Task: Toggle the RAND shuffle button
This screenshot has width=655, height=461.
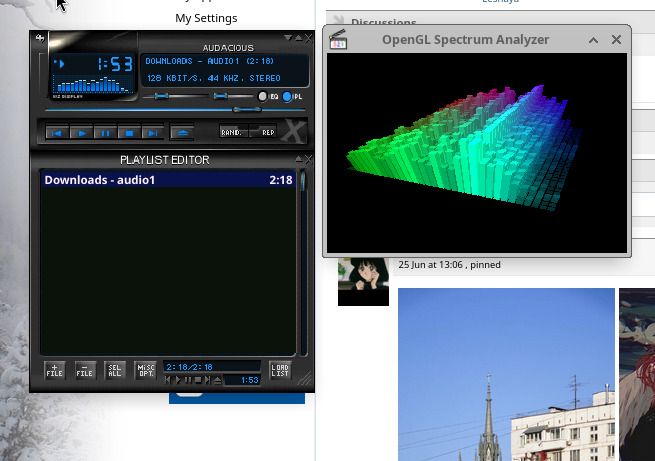Action: (233, 132)
